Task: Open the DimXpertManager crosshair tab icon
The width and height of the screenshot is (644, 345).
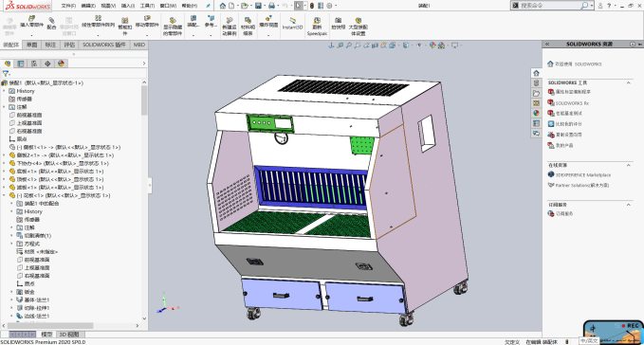Action: (x=47, y=64)
